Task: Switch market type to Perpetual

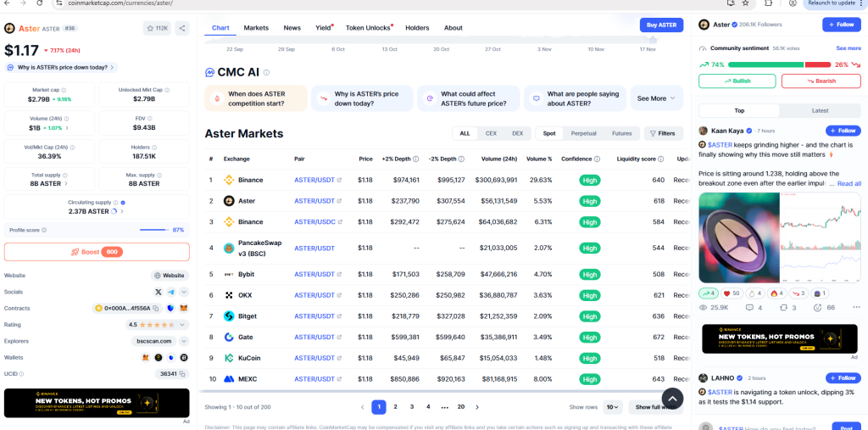Action: tap(583, 133)
